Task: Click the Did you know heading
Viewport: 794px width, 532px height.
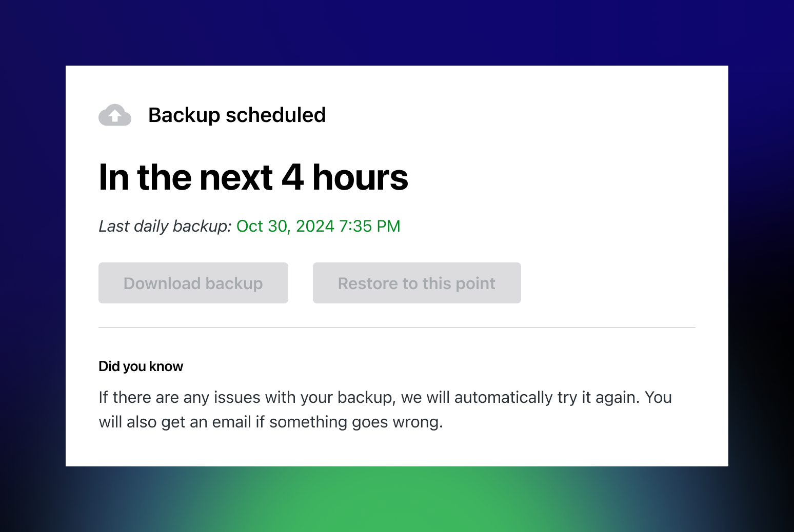Action: click(x=141, y=366)
